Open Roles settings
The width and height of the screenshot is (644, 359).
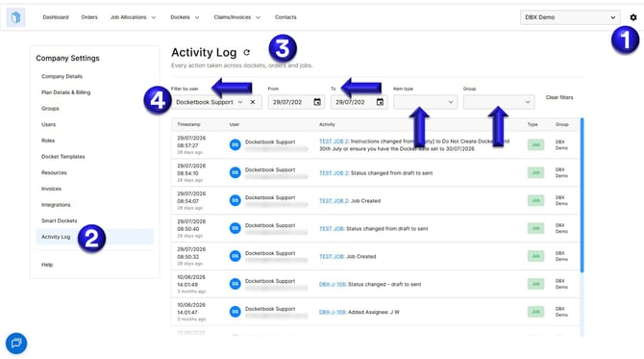coord(48,141)
